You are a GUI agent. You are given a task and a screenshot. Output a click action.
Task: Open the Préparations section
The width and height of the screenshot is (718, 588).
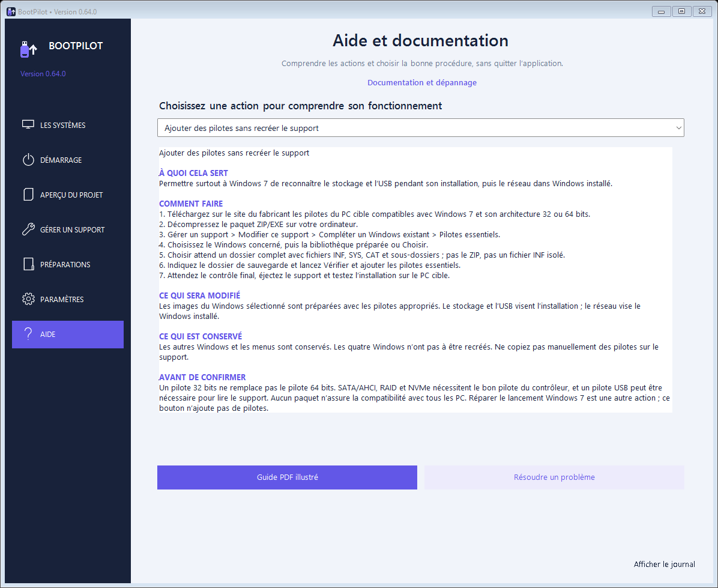tap(68, 264)
